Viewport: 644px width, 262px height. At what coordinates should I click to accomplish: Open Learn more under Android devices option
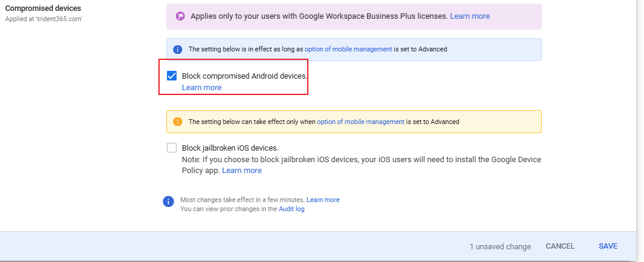pyautogui.click(x=201, y=88)
